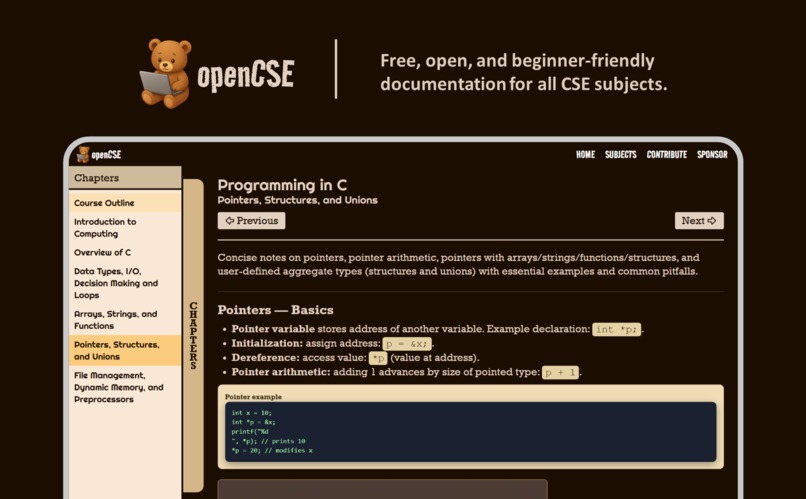The width and height of the screenshot is (806, 499).
Task: Open the CONTRIBUTE nav item
Action: 667,154
